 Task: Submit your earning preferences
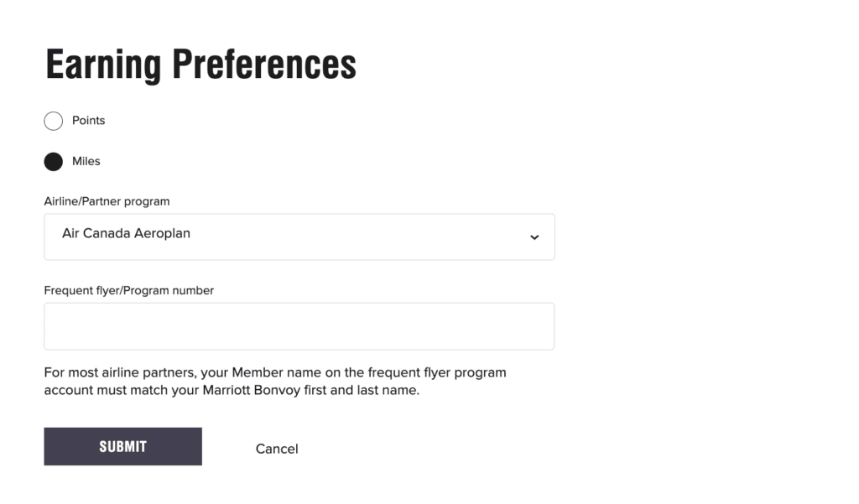122,446
